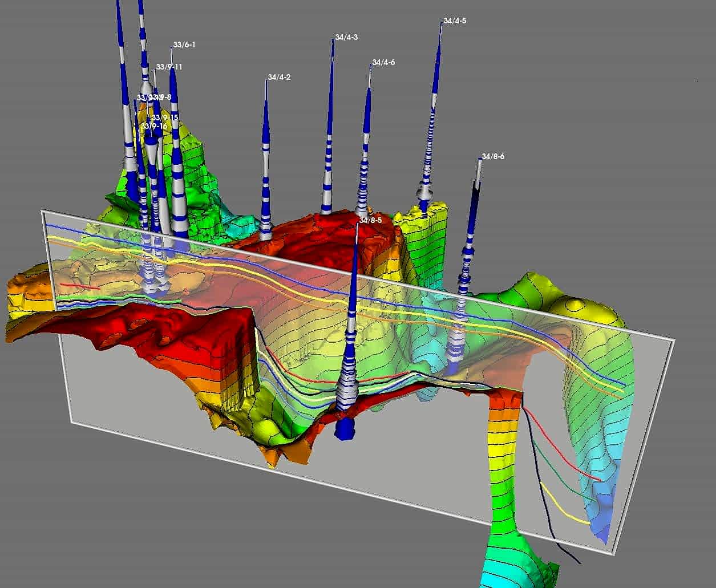Pick the 33/9-15 well label
Viewport: 716px width, 588px height.
tap(165, 118)
